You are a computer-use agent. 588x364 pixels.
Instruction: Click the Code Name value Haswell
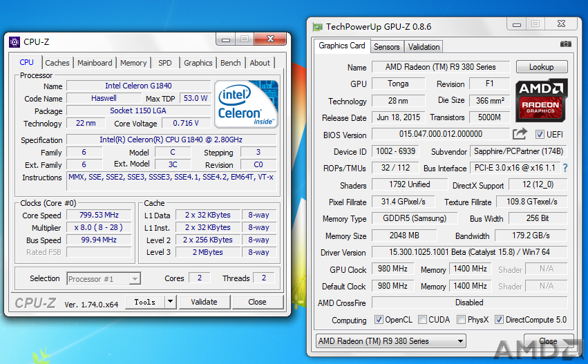104,98
